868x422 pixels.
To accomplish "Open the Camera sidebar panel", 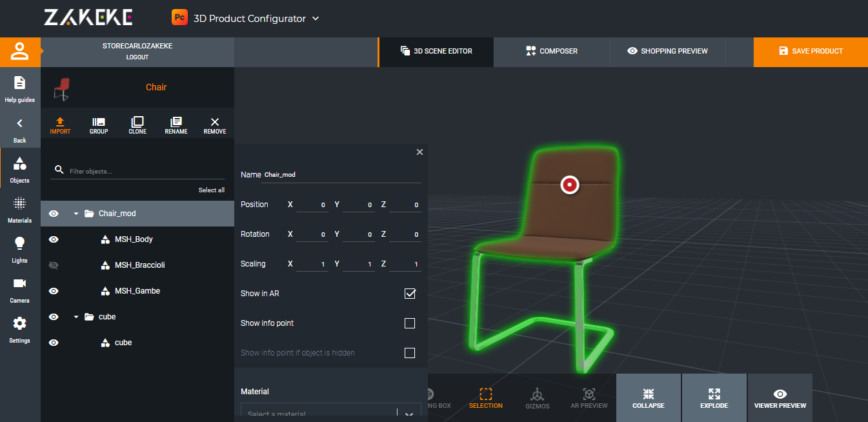I will tap(20, 290).
